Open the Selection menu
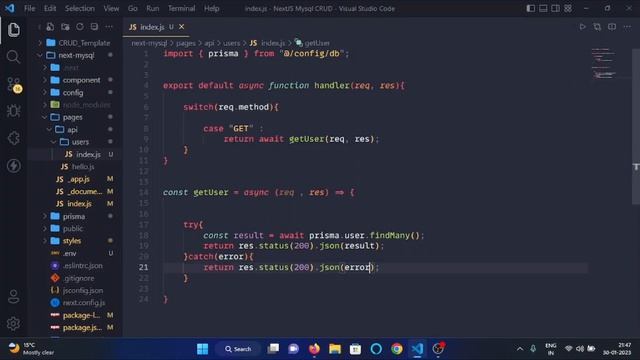The height and width of the screenshot is (360, 640). pyautogui.click(x=80, y=8)
